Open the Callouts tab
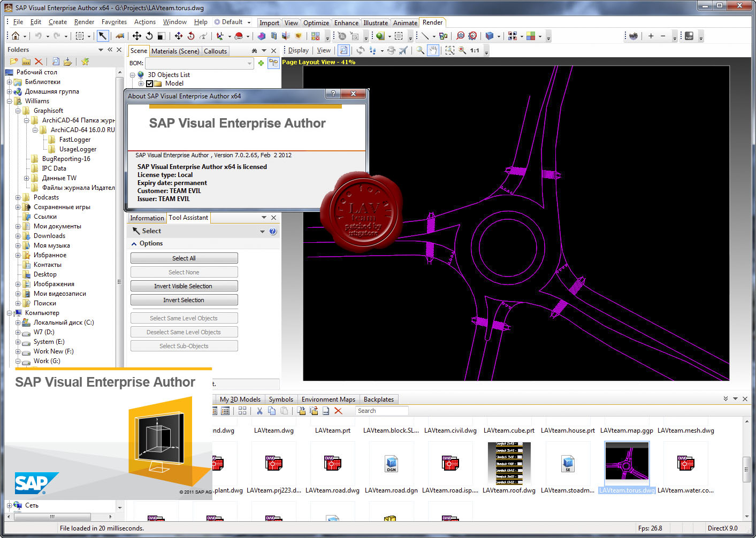This screenshot has height=538, width=756. pyautogui.click(x=215, y=51)
